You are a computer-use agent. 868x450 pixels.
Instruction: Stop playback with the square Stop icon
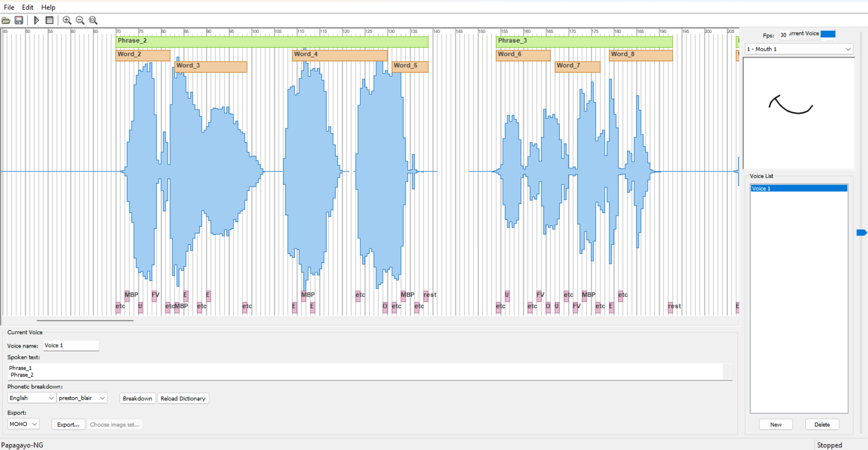49,20
